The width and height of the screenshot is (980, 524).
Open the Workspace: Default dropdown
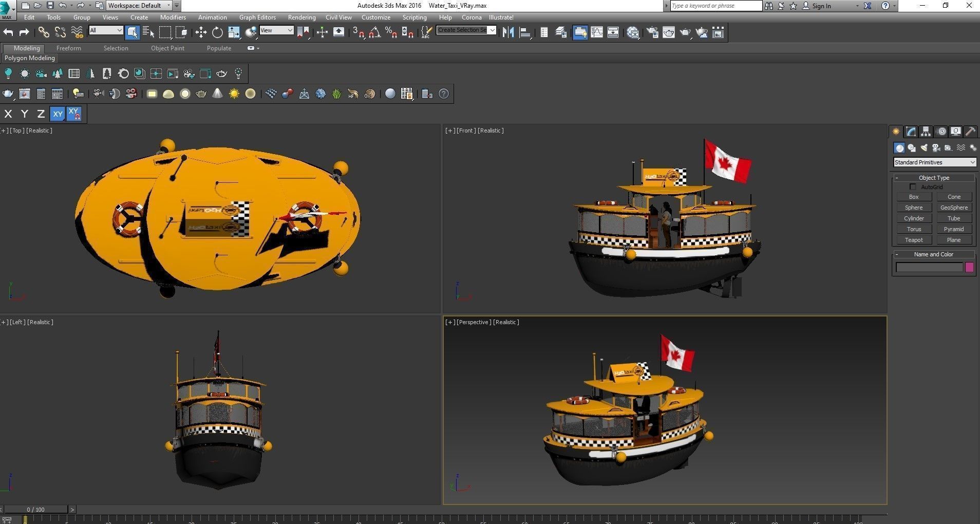pos(139,6)
